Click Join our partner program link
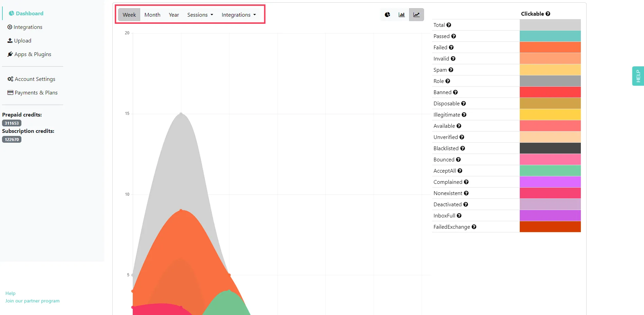Viewport: 644px width, 315px height. pos(32,301)
